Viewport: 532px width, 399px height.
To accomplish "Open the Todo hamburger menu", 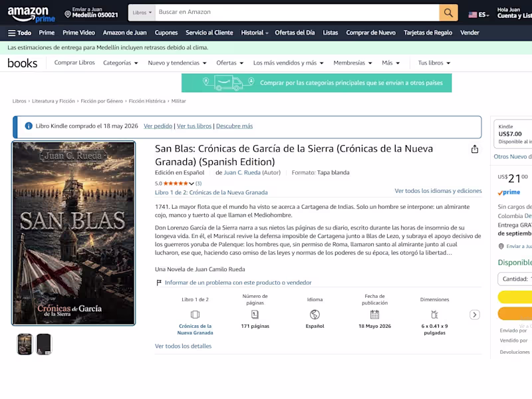I will tap(19, 33).
